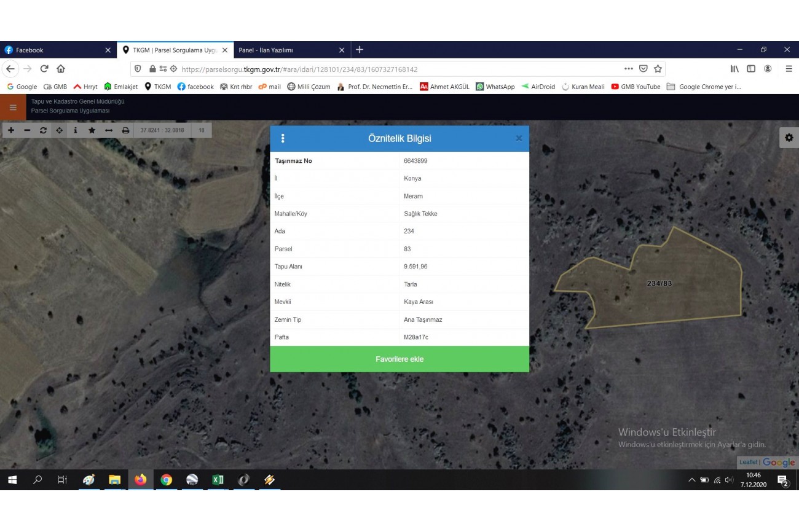This screenshot has width=799, height=532.
Task: Zoom out with the map minus icon
Action: tap(27, 130)
